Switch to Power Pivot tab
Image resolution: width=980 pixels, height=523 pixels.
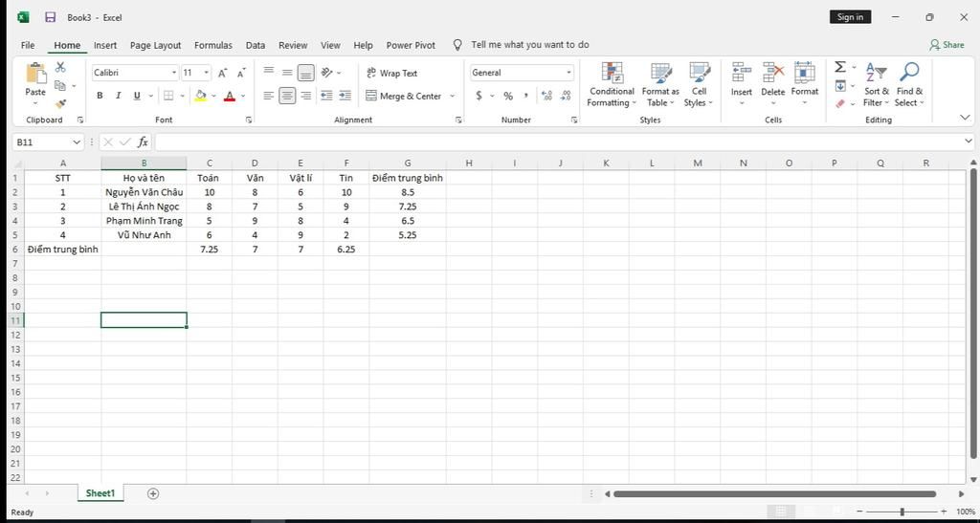tap(411, 45)
